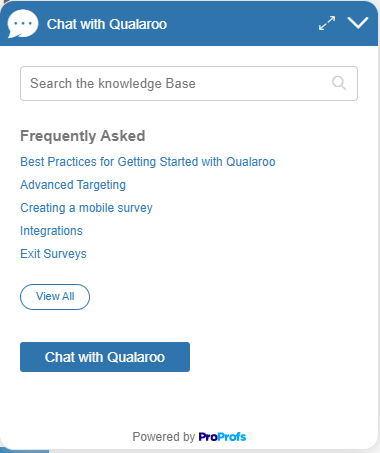Click the dark blue Pro part of the ProProfs logo

(208, 437)
